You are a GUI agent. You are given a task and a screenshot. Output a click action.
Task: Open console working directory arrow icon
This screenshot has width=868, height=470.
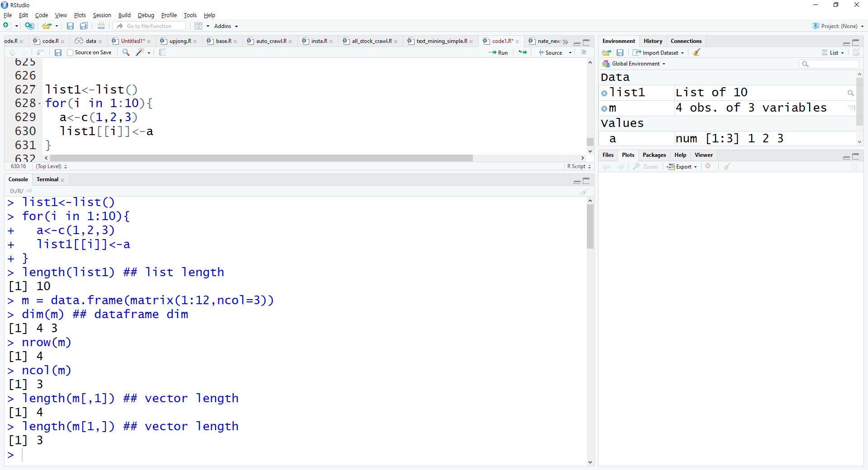click(x=29, y=191)
